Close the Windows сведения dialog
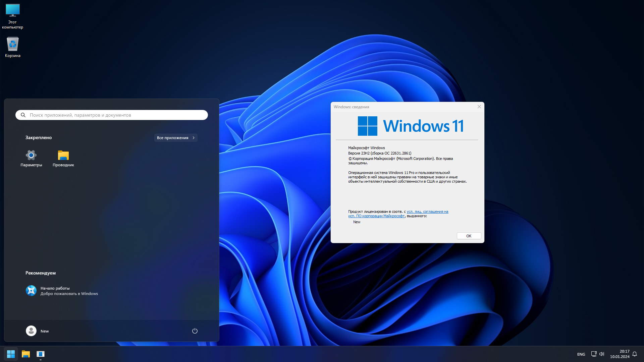This screenshot has height=362, width=644. point(479,107)
